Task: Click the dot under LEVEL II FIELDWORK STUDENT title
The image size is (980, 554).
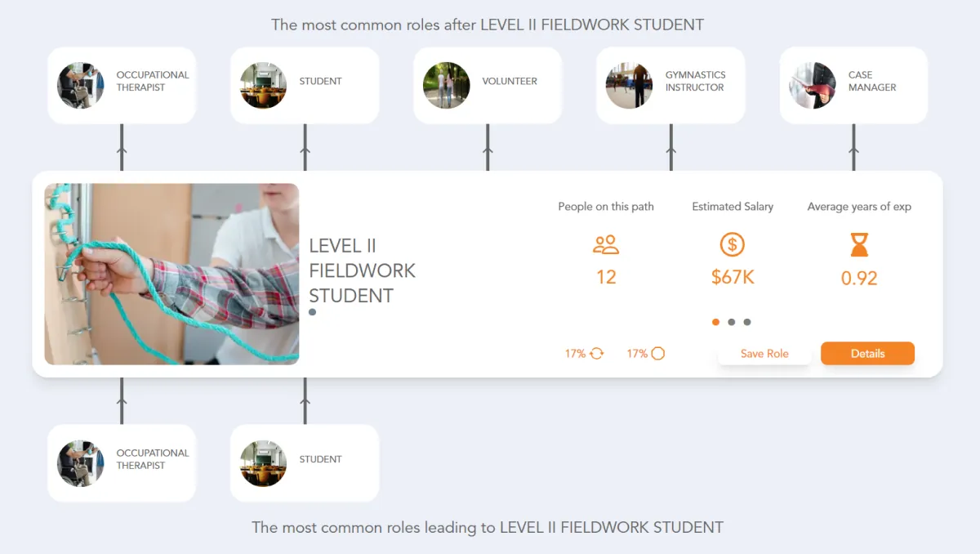Action: (311, 311)
